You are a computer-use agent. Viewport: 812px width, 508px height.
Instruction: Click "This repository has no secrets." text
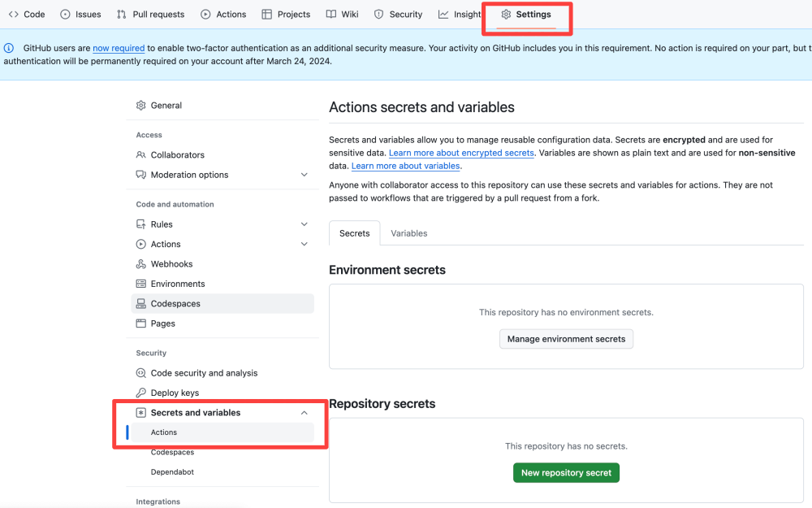566,446
